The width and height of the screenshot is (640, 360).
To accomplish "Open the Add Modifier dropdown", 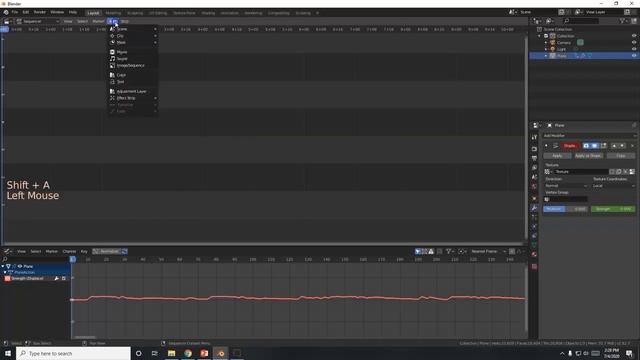I will (589, 136).
